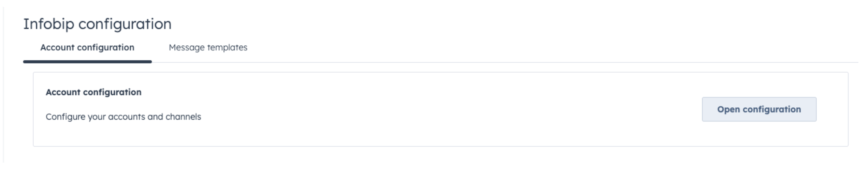Click the card description about accounts and channels

(123, 117)
